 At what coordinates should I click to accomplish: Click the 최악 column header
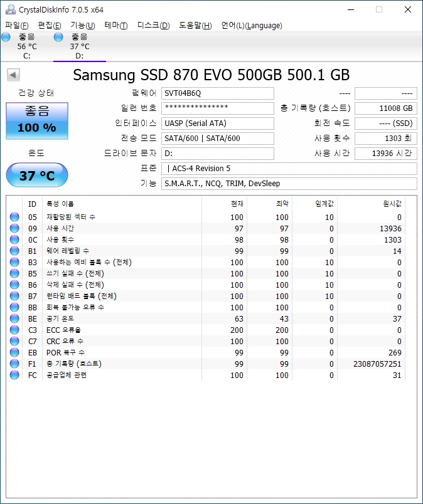tap(269, 204)
